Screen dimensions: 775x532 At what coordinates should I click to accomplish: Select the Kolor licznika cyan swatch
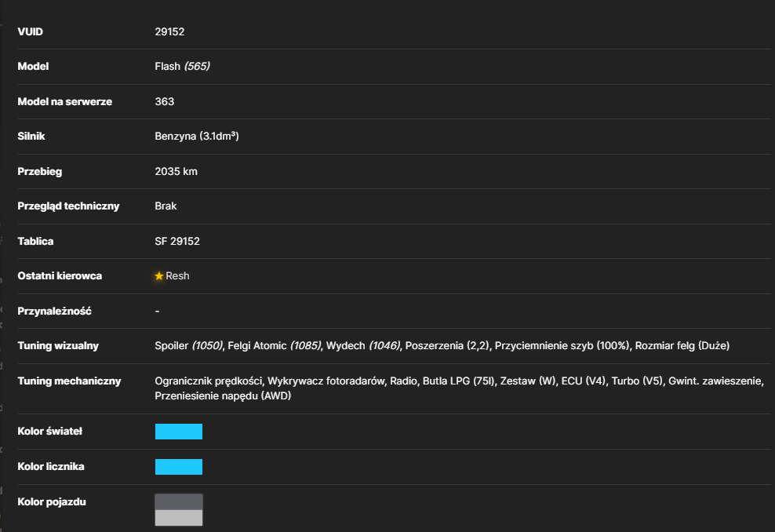[178, 466]
